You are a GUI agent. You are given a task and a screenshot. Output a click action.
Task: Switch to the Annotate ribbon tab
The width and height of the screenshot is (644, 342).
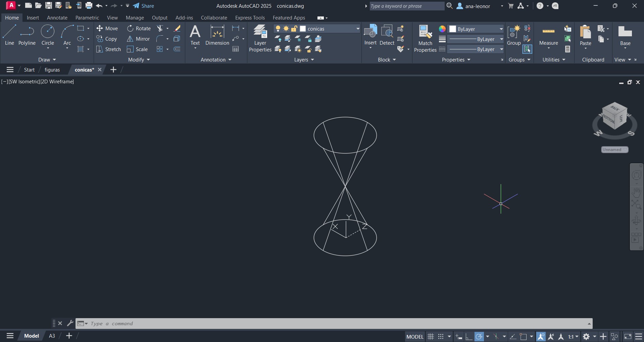click(x=57, y=18)
